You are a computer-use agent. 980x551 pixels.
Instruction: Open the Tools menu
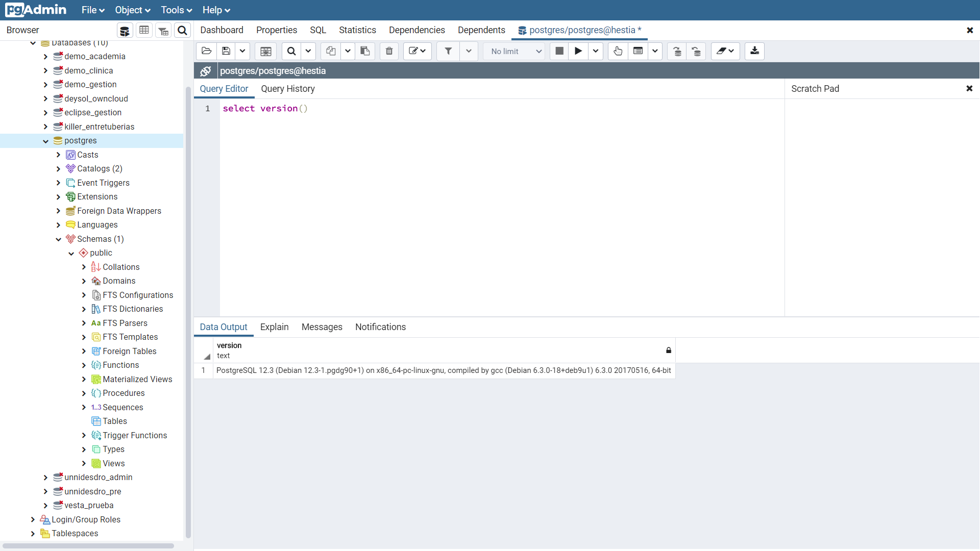click(x=176, y=10)
